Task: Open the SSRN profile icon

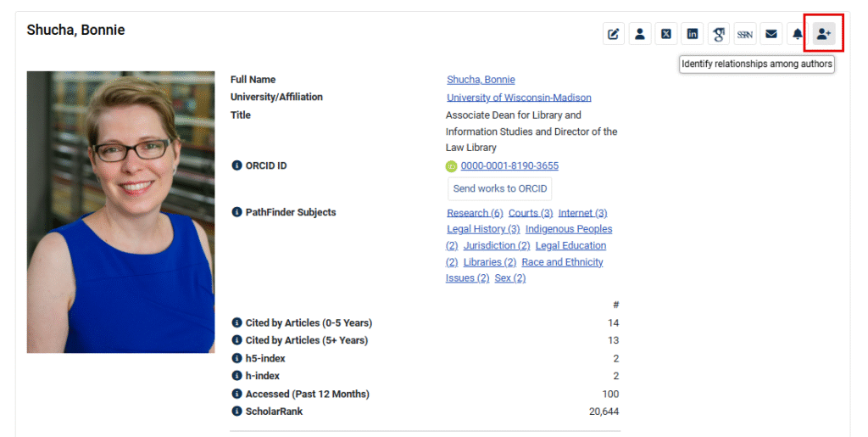Action: (x=745, y=34)
